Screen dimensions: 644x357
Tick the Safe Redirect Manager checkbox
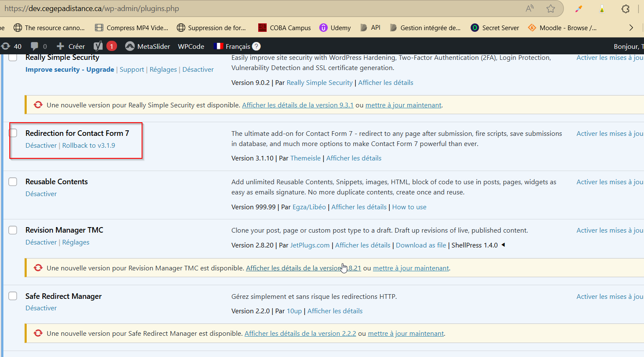[x=13, y=296]
